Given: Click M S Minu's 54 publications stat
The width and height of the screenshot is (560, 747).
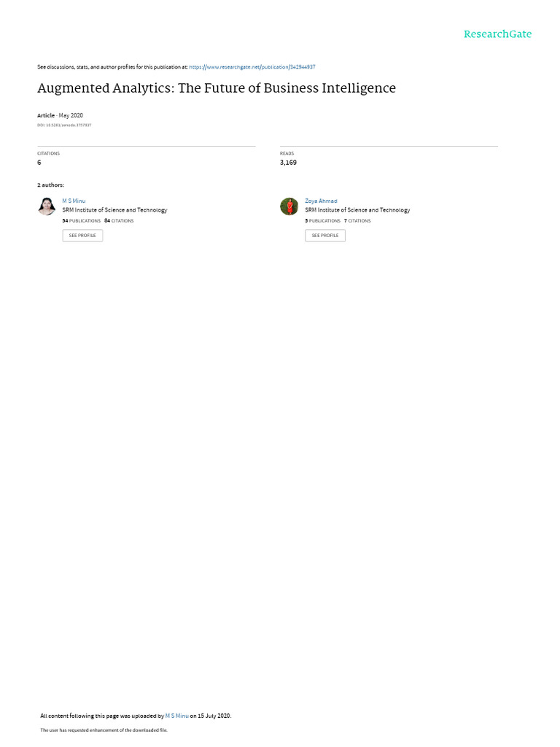Looking at the screenshot, I should pos(82,221).
